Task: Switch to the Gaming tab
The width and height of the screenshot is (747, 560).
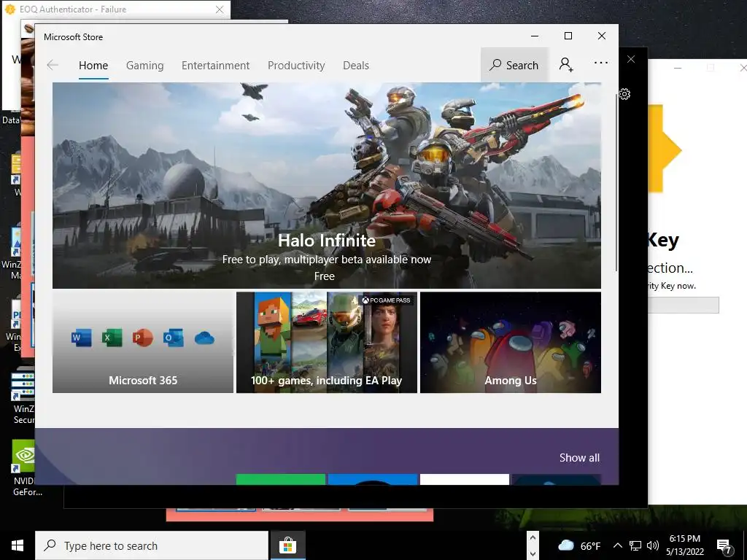Action: pos(145,65)
